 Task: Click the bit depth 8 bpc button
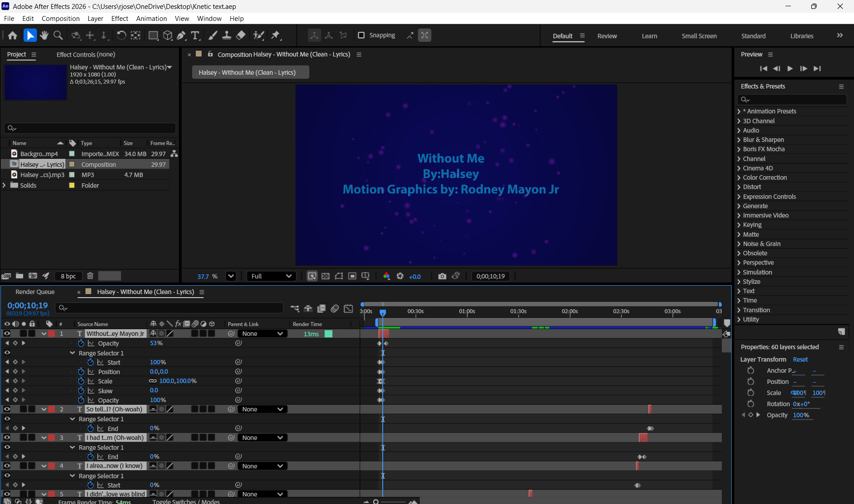[68, 276]
